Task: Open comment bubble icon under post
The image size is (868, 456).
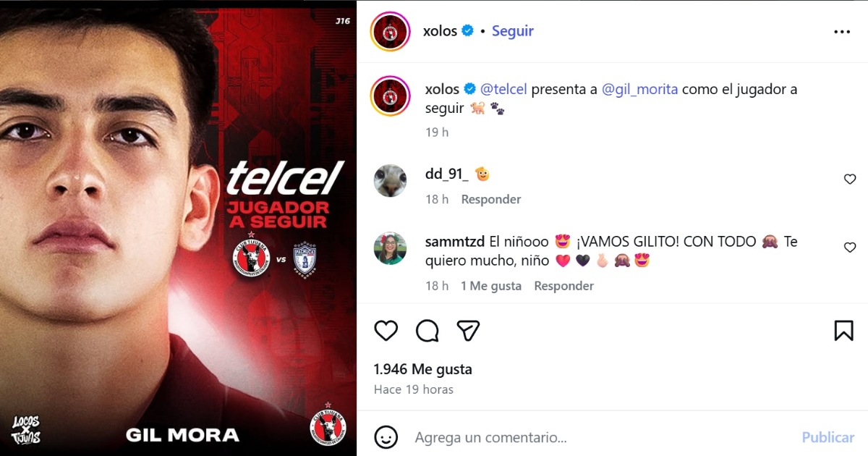Action: click(x=427, y=331)
